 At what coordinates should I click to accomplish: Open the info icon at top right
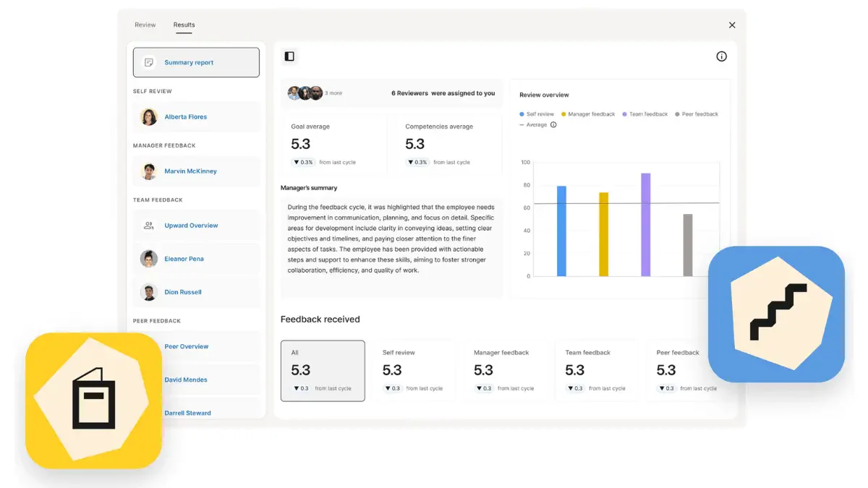click(x=721, y=56)
